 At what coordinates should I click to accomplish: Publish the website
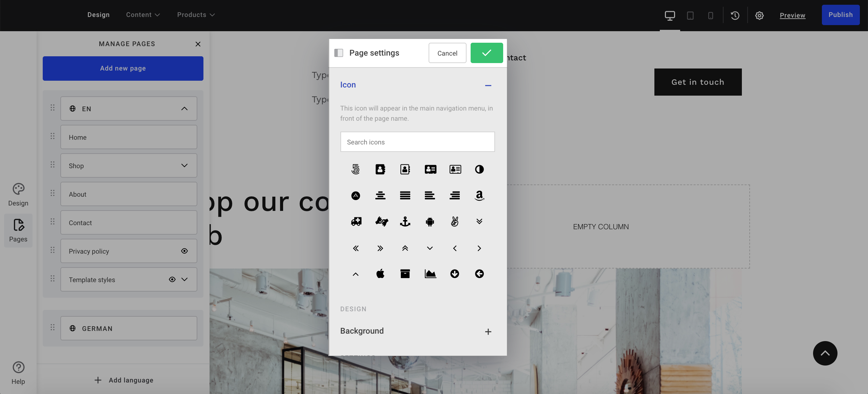[x=841, y=15]
